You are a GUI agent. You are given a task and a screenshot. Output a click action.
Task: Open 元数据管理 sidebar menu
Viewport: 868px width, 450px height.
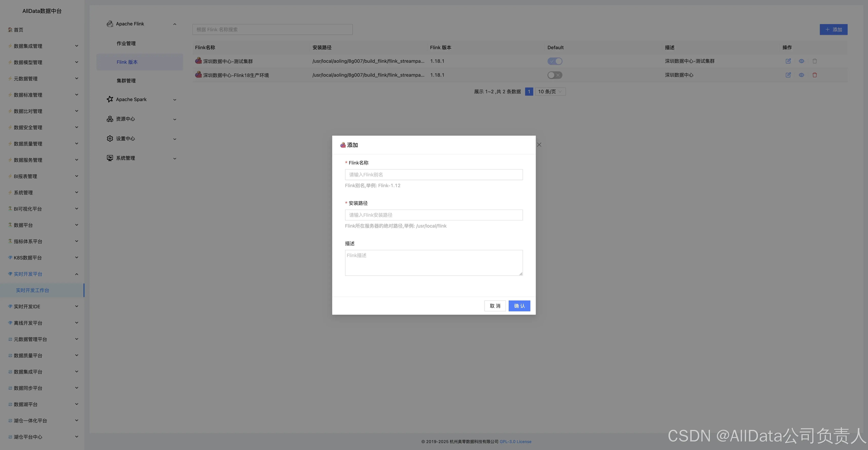pos(42,79)
